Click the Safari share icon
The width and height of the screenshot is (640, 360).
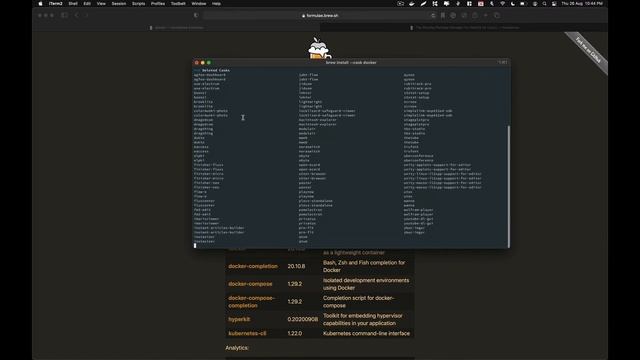click(475, 16)
